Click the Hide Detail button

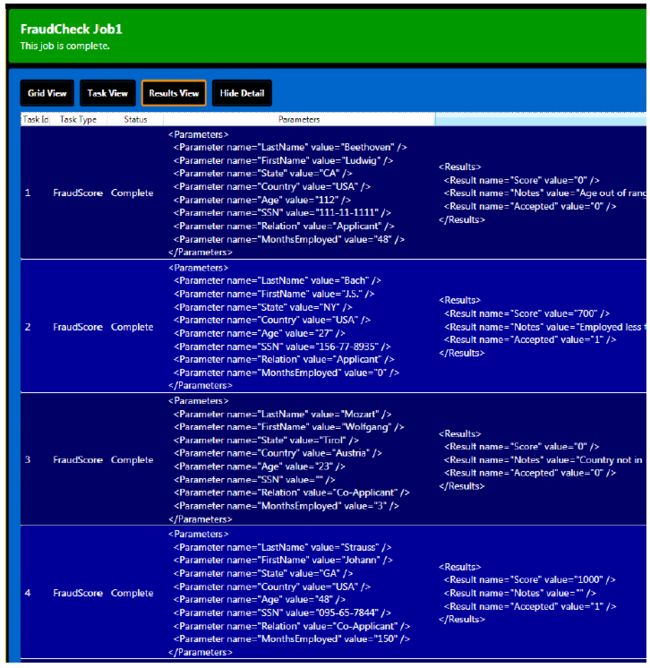[242, 93]
